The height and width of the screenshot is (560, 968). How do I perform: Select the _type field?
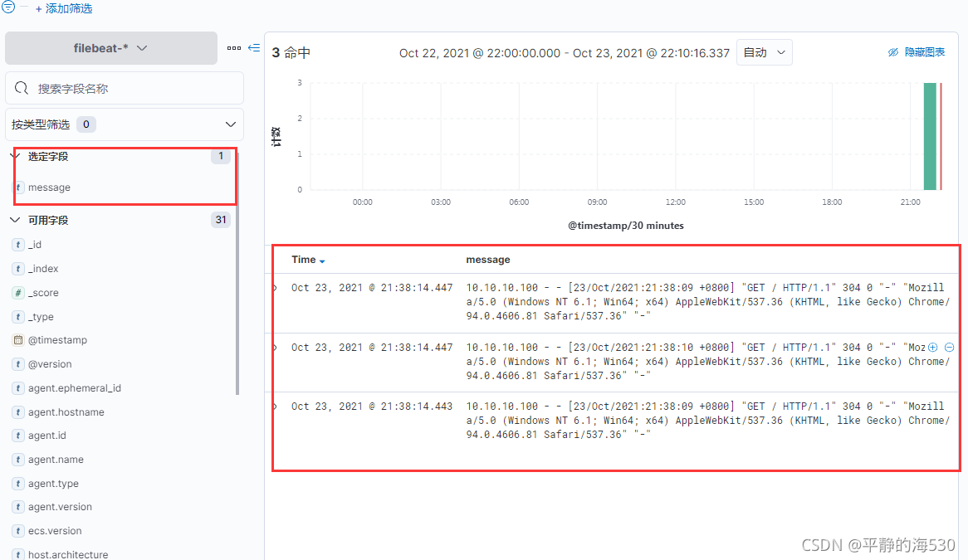click(41, 317)
